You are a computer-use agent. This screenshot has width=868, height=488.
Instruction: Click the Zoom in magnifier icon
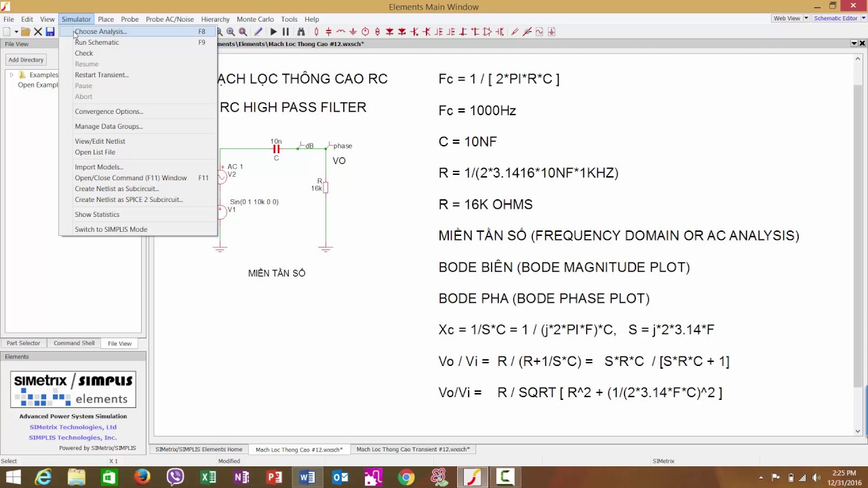pos(231,32)
